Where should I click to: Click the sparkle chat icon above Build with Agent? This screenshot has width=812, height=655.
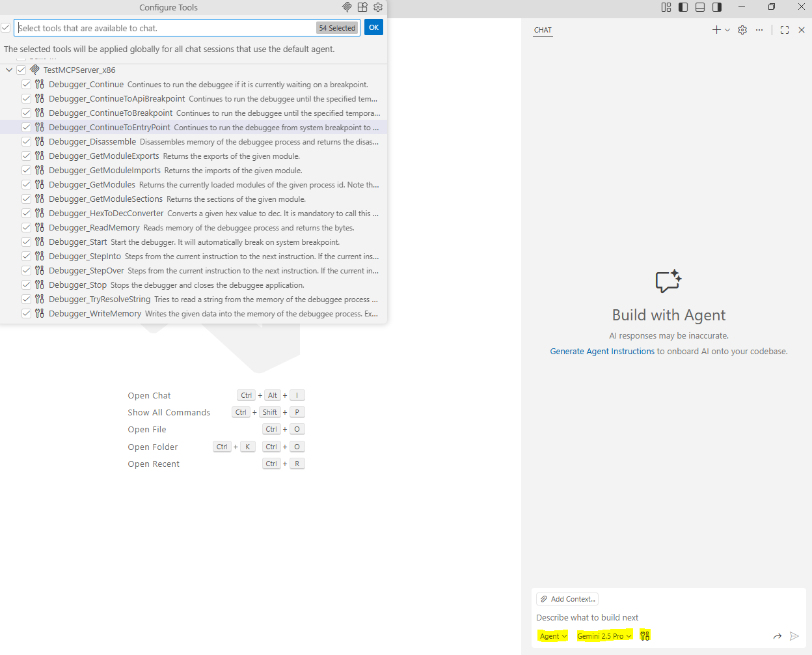click(x=668, y=281)
